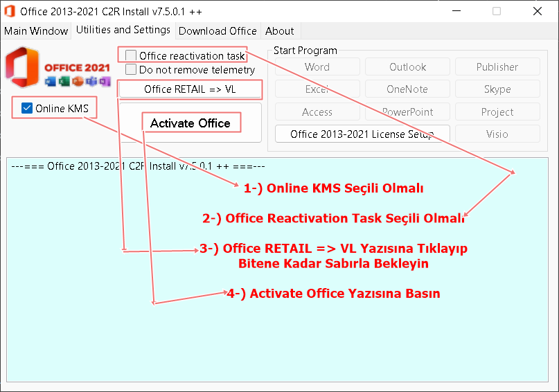Close the Office C2R Install window
559x392 pixels.
(x=538, y=11)
